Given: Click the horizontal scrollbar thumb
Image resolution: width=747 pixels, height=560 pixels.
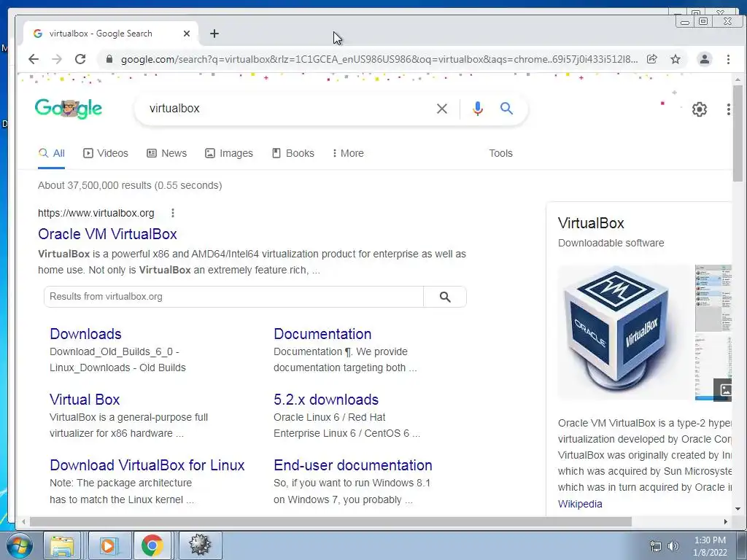Looking at the screenshot, I should [330, 522].
